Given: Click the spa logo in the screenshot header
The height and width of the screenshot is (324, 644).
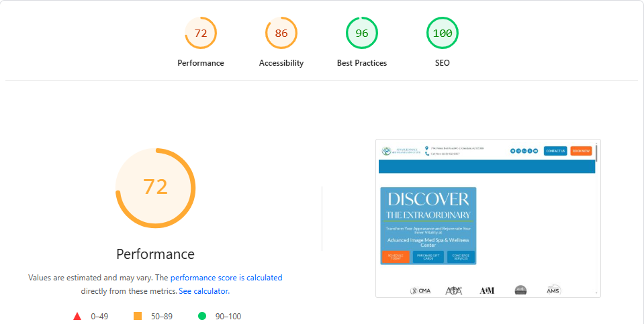Looking at the screenshot, I should (400, 151).
